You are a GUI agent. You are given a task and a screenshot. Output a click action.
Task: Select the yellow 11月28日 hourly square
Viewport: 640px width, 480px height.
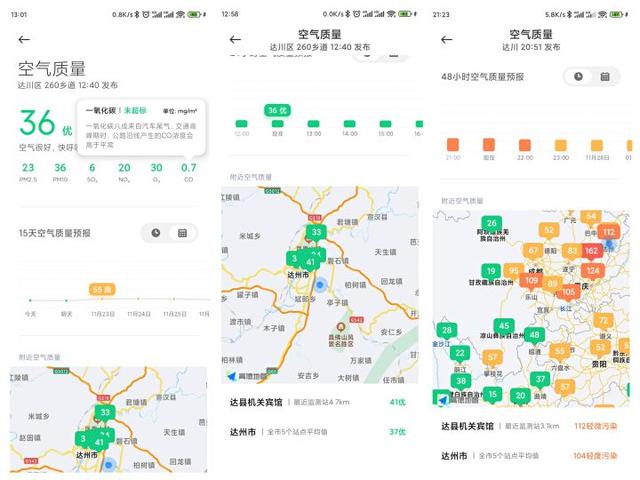(597, 145)
